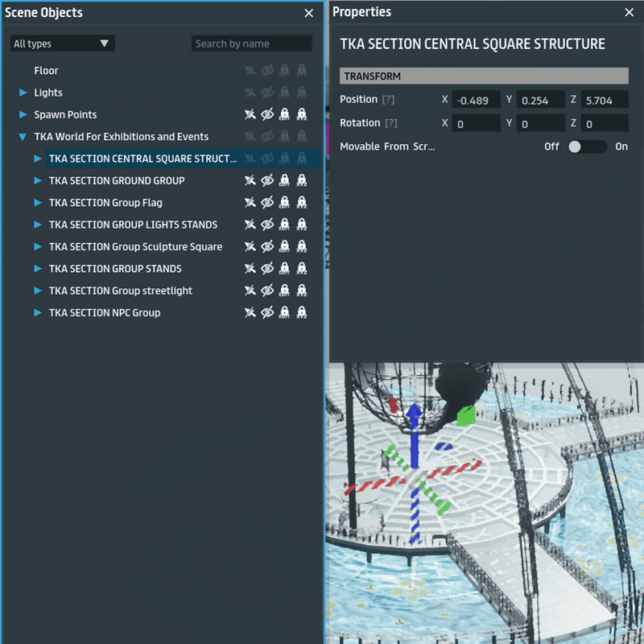Select the Floor object in list
This screenshot has height=644, width=644.
click(x=46, y=71)
